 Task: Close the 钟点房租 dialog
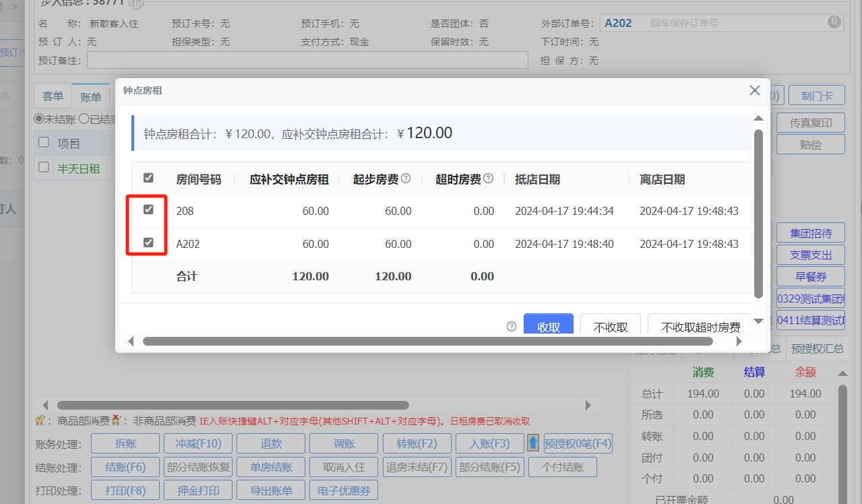[x=755, y=90]
